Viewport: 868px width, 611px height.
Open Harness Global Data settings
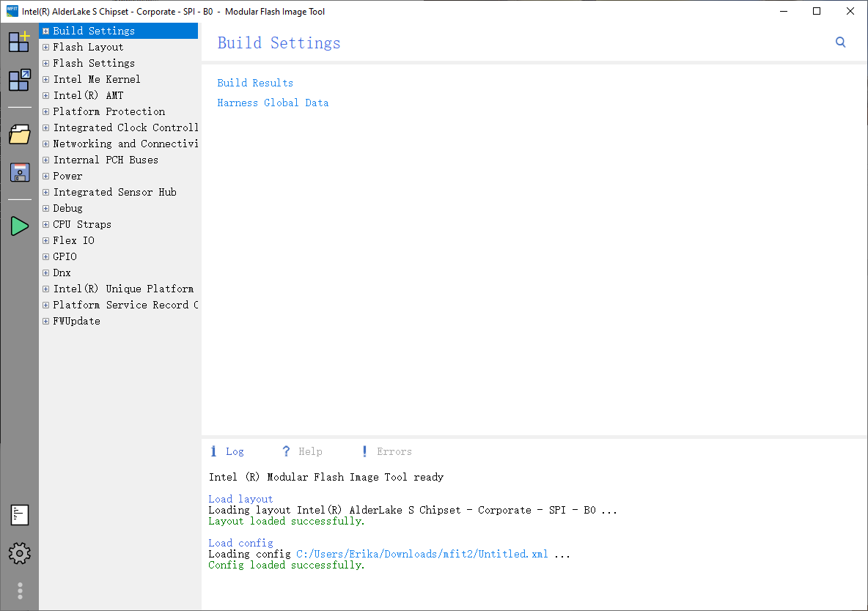273,103
